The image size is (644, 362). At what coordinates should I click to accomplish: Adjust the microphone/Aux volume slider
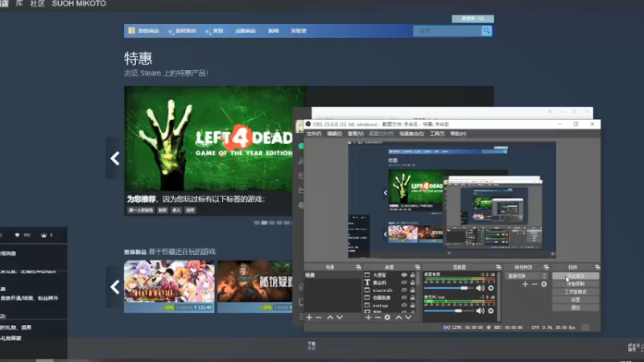(449, 311)
